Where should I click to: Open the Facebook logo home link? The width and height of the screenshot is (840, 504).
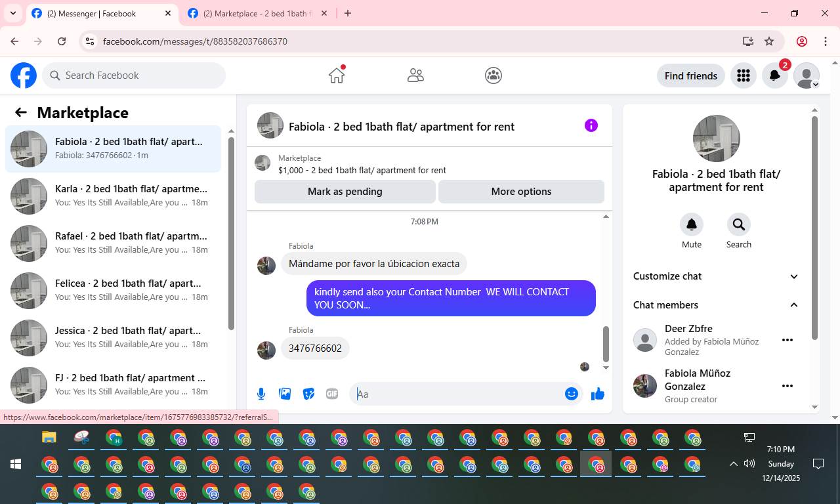(x=24, y=75)
